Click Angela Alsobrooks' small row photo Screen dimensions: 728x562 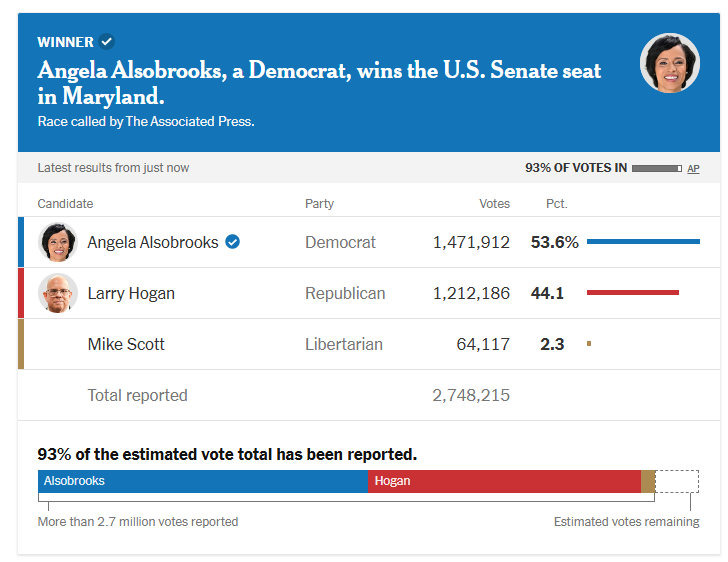click(58, 242)
